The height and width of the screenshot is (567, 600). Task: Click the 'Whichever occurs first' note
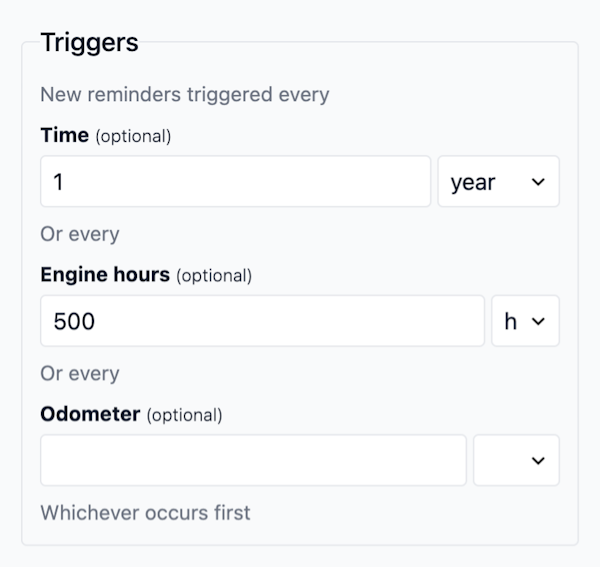click(x=145, y=513)
